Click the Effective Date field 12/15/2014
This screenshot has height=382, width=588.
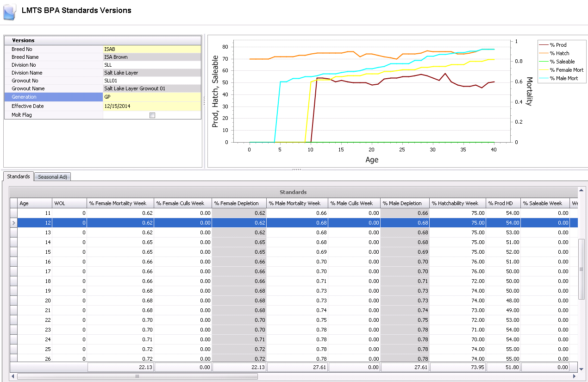click(152, 106)
